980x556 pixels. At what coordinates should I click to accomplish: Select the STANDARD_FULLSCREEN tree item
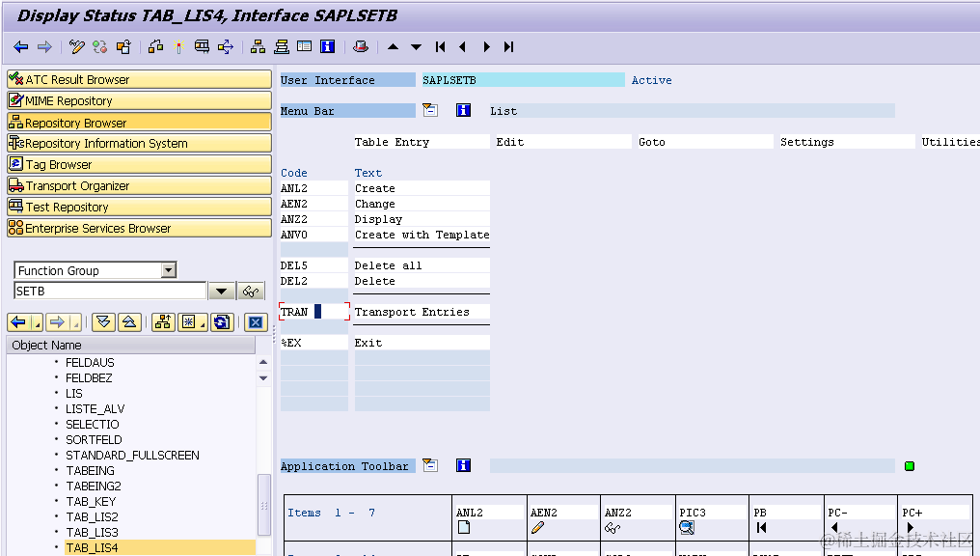pyautogui.click(x=132, y=456)
